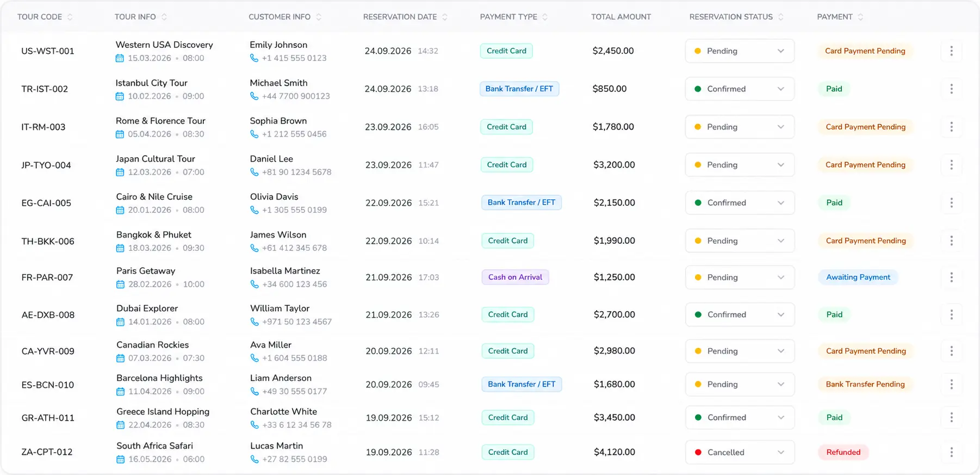The width and height of the screenshot is (980, 475).
Task: Click the Bank Transfer / EFT tag for TR-IST-002
Action: tap(519, 89)
